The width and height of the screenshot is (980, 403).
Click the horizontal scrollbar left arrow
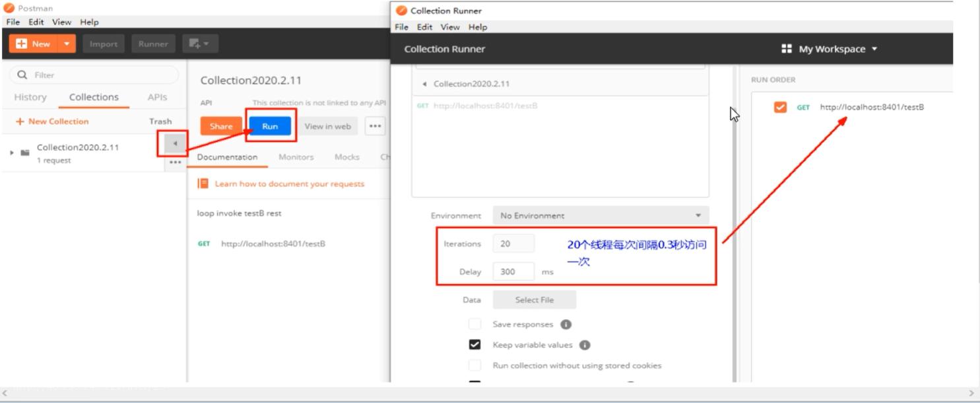pyautogui.click(x=5, y=393)
